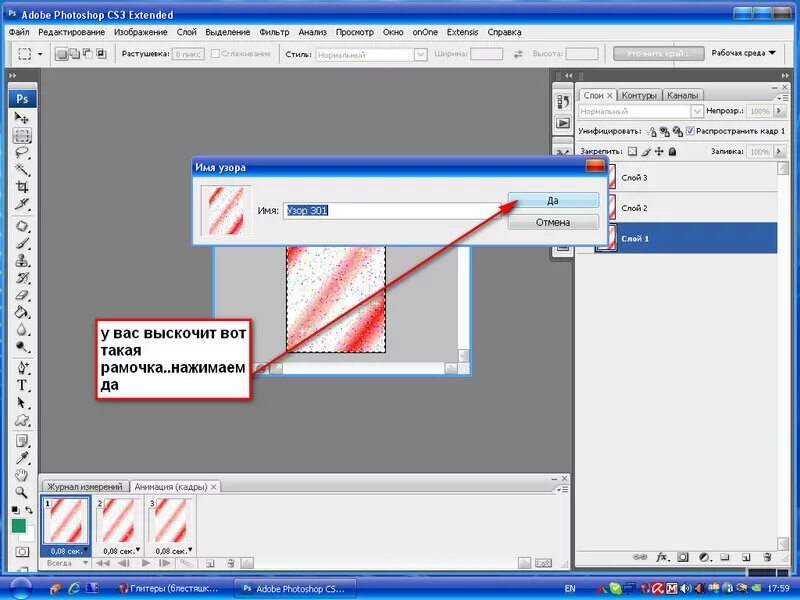Click 'Отмена' in pattern name dialog
This screenshot has width=800, height=600.
553,222
